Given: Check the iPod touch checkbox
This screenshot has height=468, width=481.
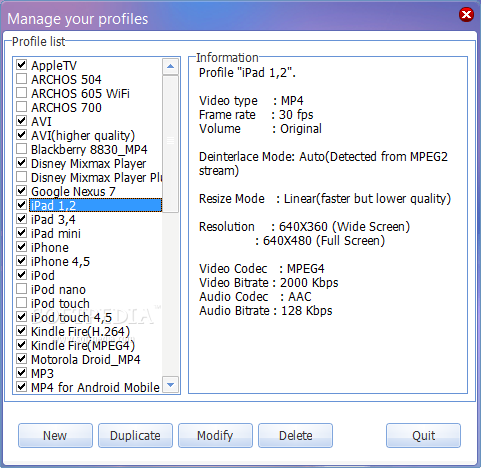Looking at the screenshot, I should pyautogui.click(x=22, y=302).
